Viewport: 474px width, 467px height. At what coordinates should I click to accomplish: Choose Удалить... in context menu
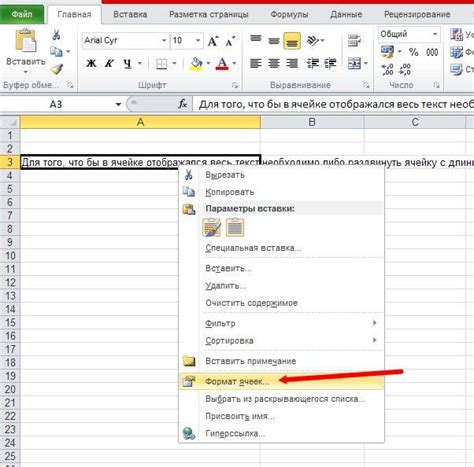point(281,286)
